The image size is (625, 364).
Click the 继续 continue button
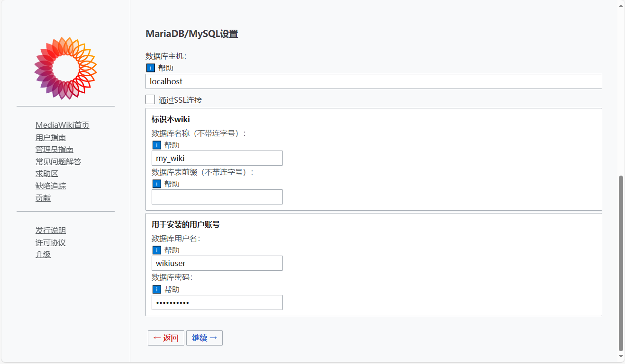pyautogui.click(x=204, y=338)
